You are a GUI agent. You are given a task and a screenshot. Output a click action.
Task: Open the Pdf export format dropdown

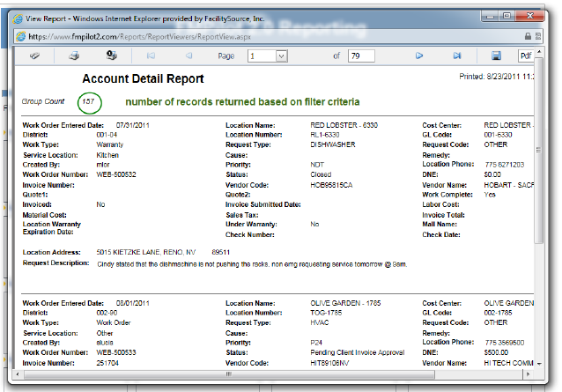(526, 55)
